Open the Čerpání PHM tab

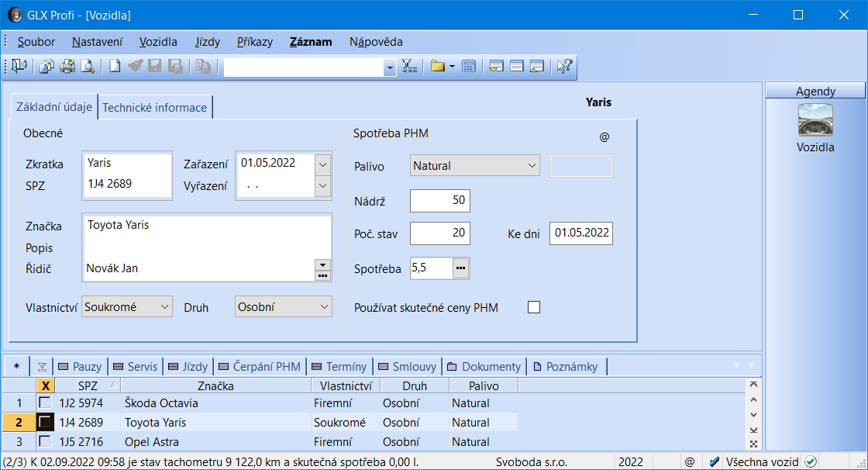[260, 366]
